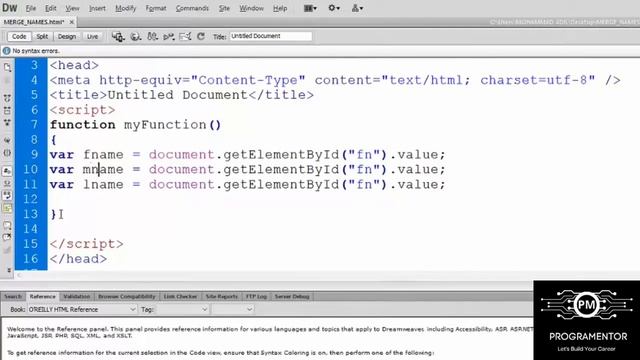
Task: Open the Help menu
Action: (280, 8)
